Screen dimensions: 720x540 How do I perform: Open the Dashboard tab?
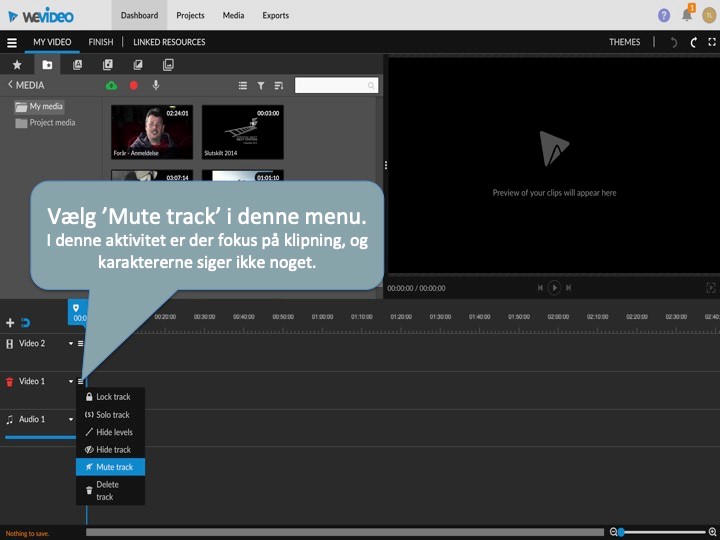(139, 15)
